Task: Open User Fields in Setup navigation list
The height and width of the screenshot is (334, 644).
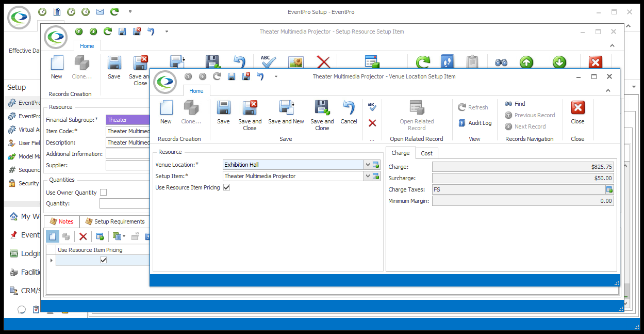Action: click(x=24, y=143)
